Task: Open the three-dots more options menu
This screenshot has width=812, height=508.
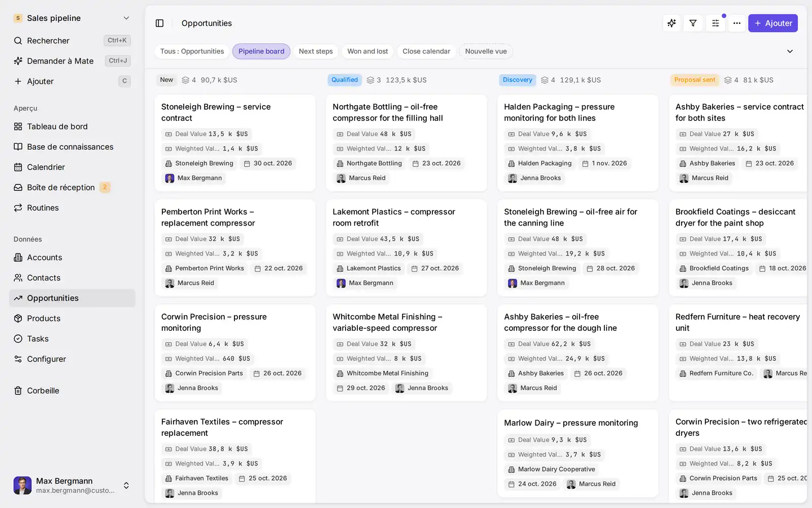Action: [x=737, y=23]
